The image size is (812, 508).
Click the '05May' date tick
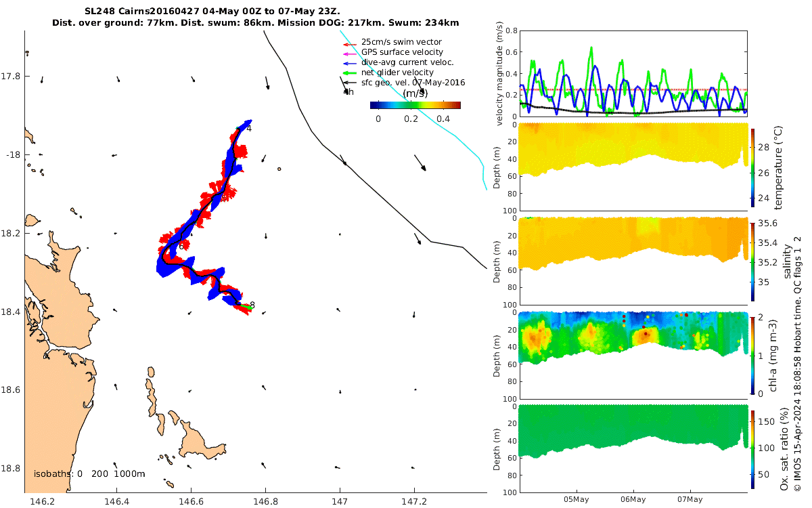tap(577, 499)
